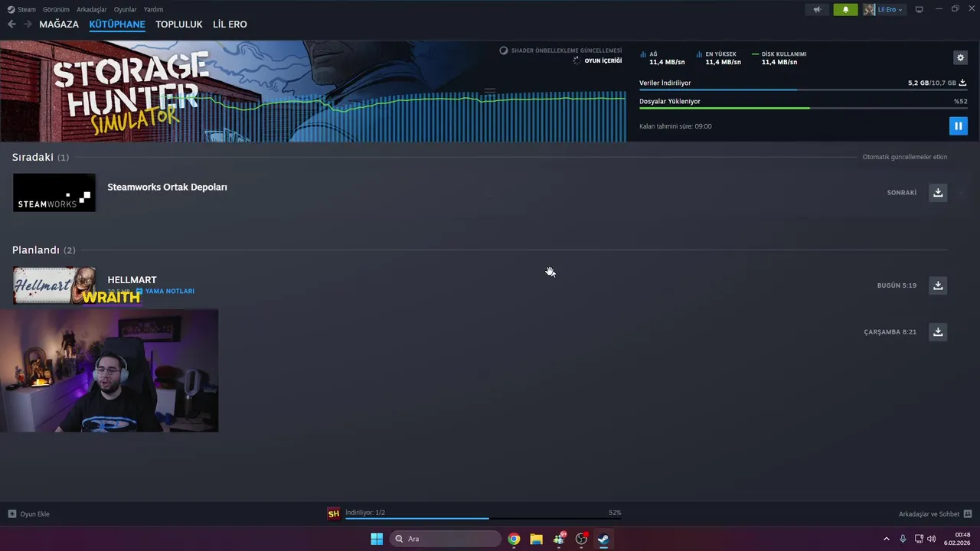The width and height of the screenshot is (980, 551).
Task: Click the EN YÜKSEK 11,4 MB/sn stat
Action: [719, 58]
